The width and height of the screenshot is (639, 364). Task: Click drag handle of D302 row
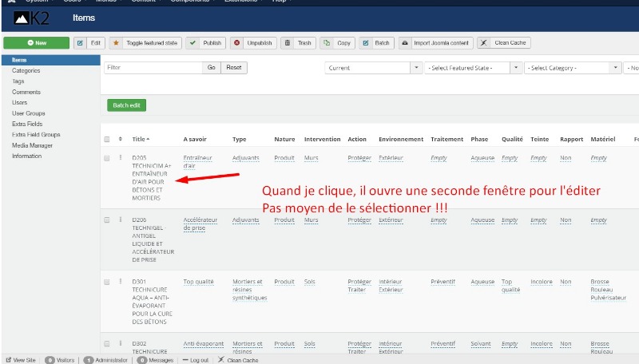pos(121,343)
